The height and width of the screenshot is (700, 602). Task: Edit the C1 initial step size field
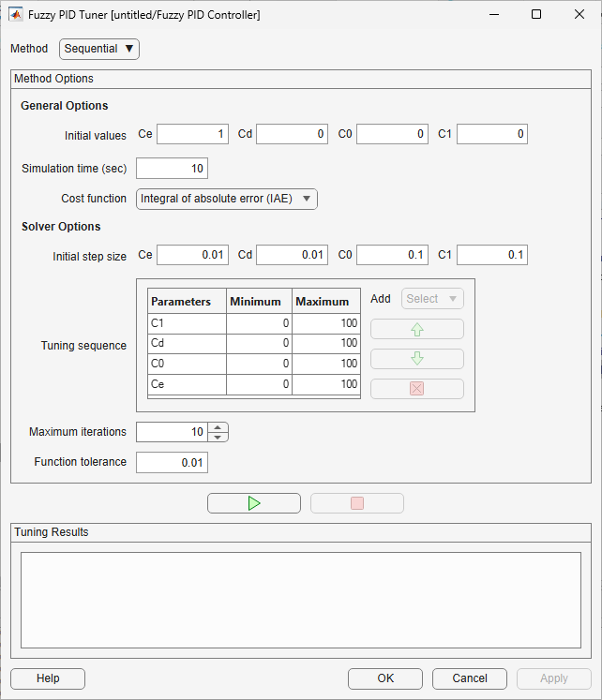[x=492, y=255]
